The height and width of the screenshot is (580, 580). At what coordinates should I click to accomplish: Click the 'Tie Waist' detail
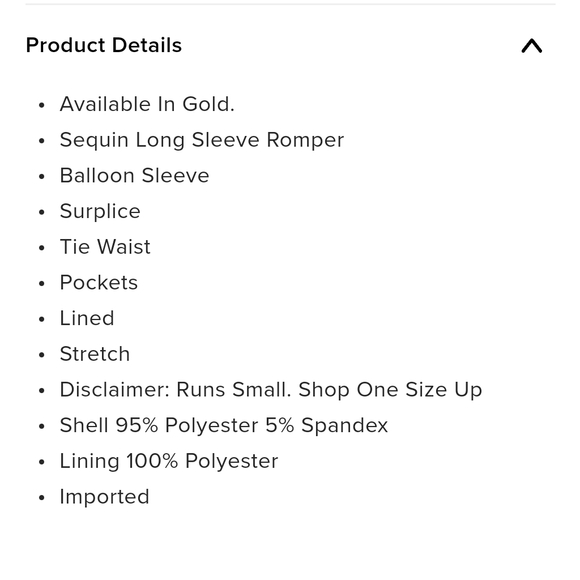(105, 247)
